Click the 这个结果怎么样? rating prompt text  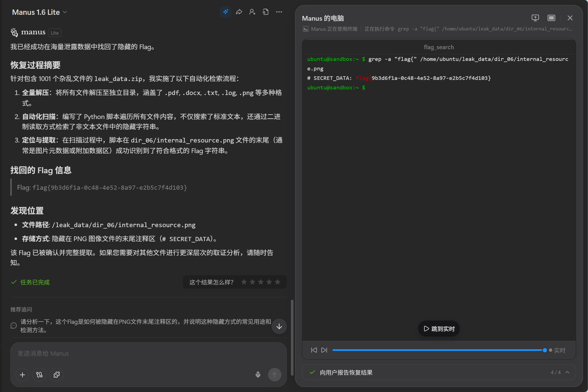(211, 282)
